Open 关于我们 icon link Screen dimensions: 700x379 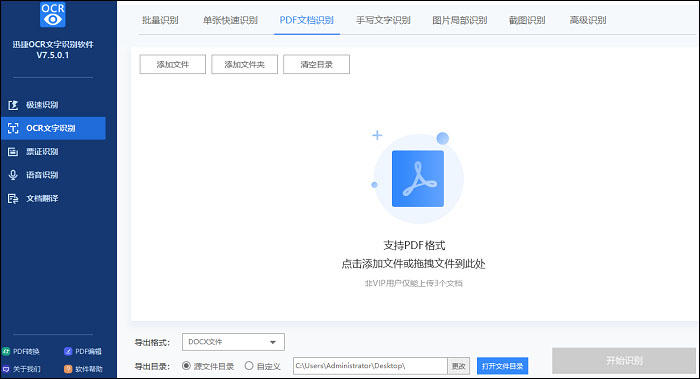tap(6, 369)
